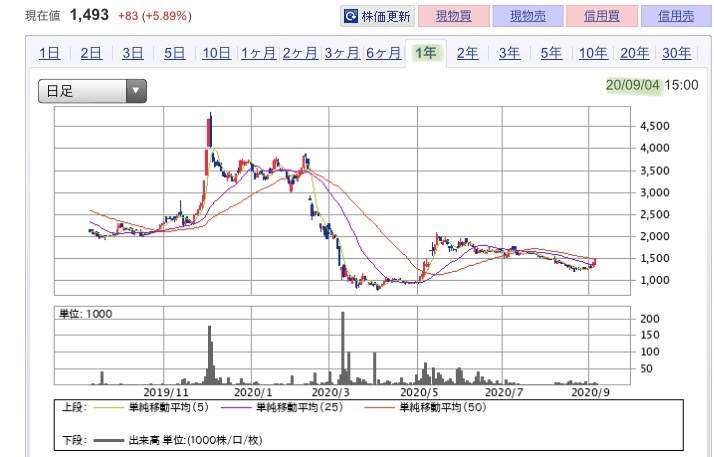Click the 上段 legend label

coord(74,407)
